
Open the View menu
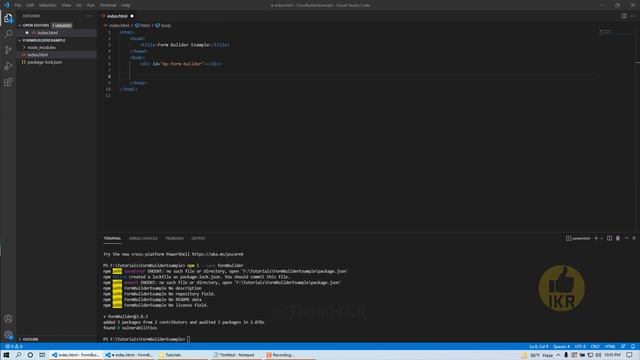[66, 5]
